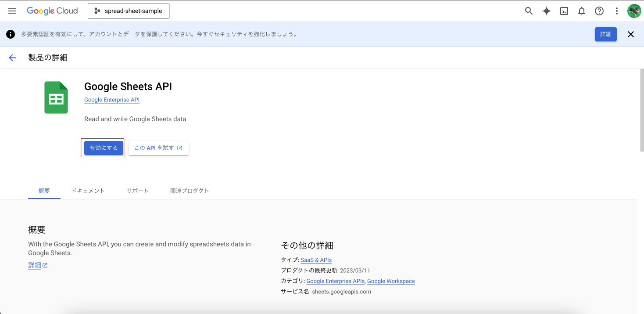Switch to the サポート tab
The width and height of the screenshot is (644, 314).
click(x=138, y=191)
